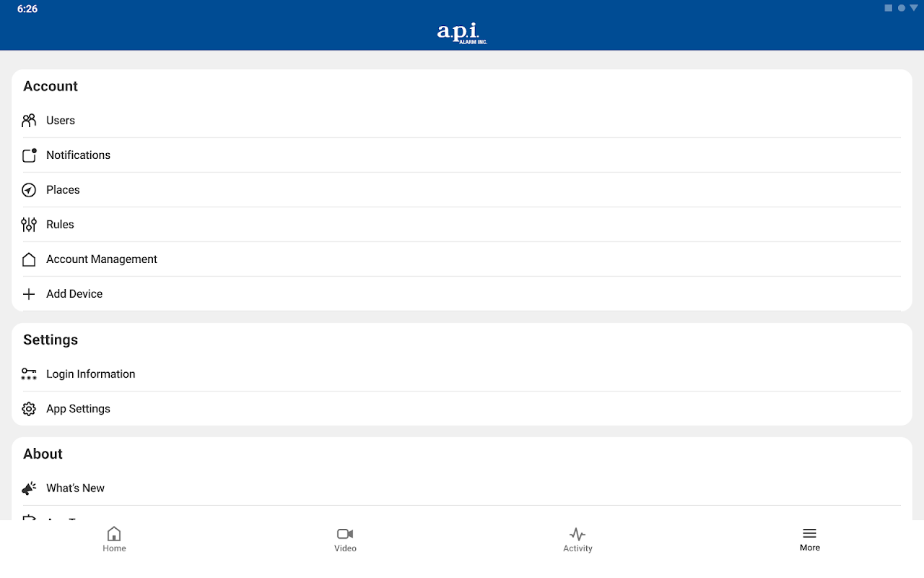Tap the Users people icon
The height and width of the screenshot is (578, 924).
pyautogui.click(x=29, y=121)
